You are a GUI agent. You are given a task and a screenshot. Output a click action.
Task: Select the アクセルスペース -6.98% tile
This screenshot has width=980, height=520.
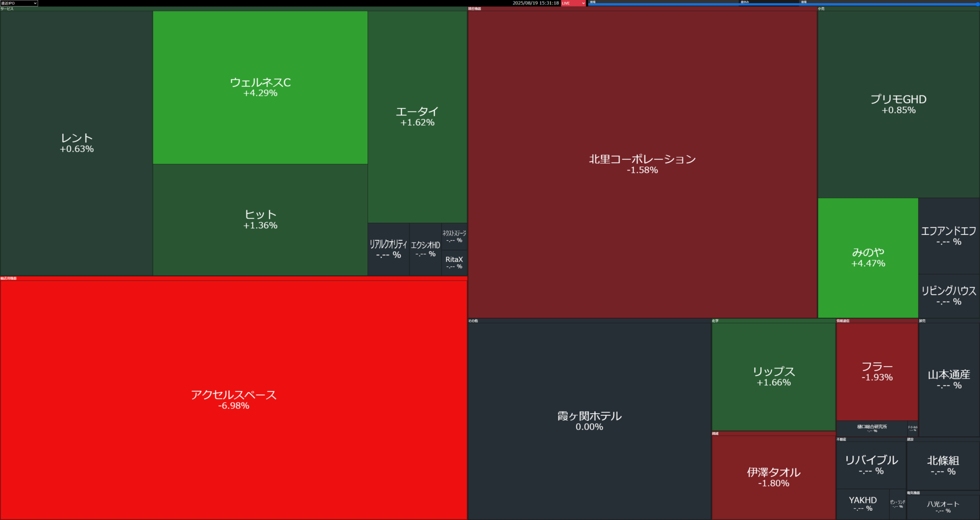(x=234, y=400)
